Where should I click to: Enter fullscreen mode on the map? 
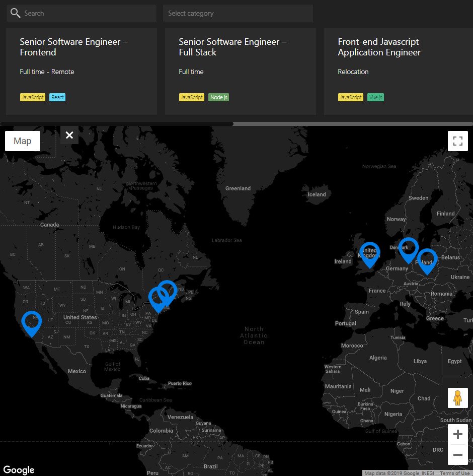457,141
